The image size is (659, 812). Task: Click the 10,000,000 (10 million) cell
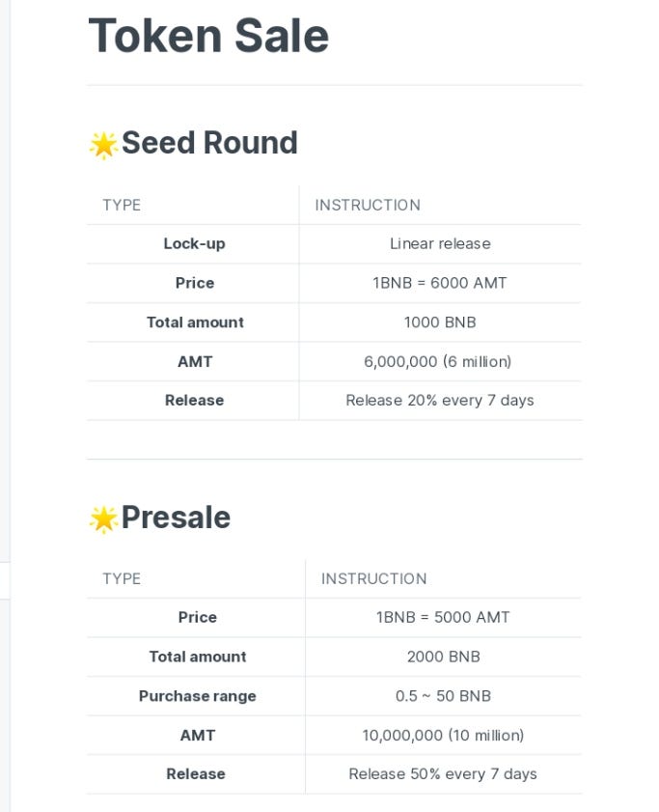pos(443,735)
